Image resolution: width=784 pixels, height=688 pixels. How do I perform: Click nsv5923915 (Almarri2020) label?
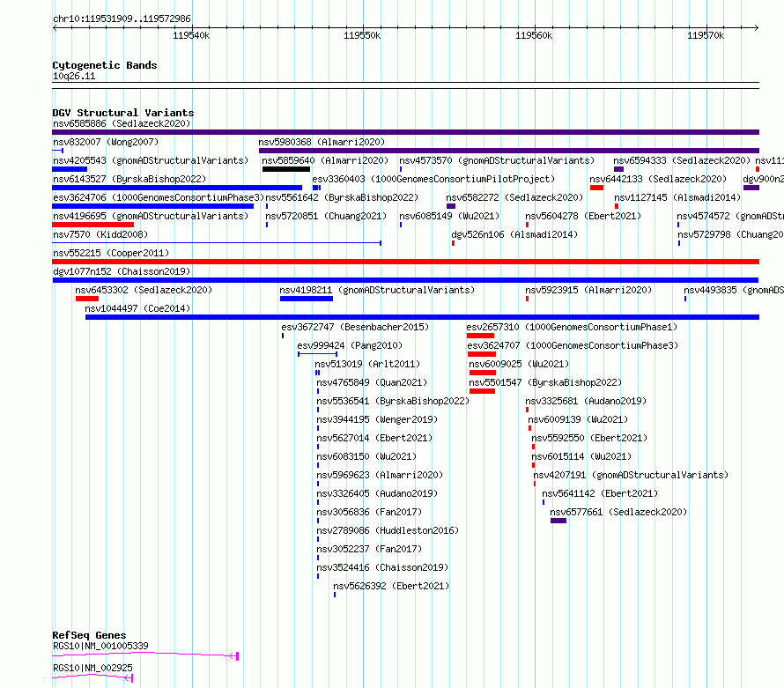[x=588, y=290]
